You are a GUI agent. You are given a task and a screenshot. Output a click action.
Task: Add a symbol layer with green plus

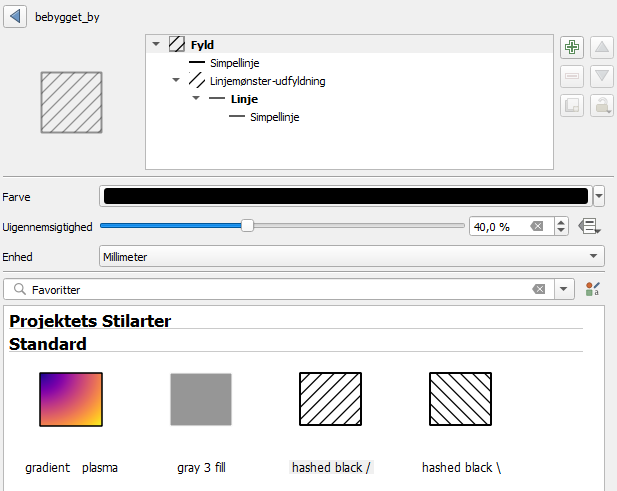pyautogui.click(x=572, y=47)
